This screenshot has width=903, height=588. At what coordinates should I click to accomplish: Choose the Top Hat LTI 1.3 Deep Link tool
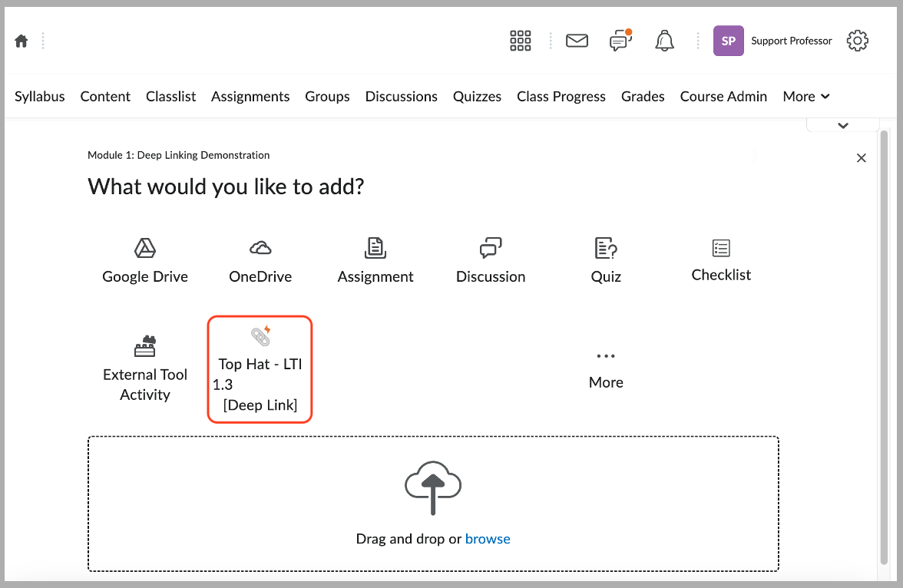260,368
